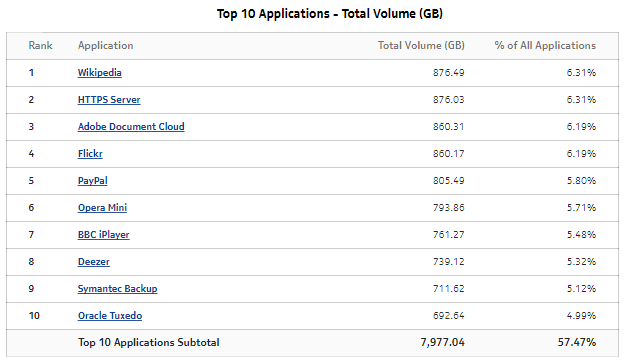Image resolution: width=626 pixels, height=360 pixels.
Task: Click the 5.12% percentage value
Action: (581, 289)
